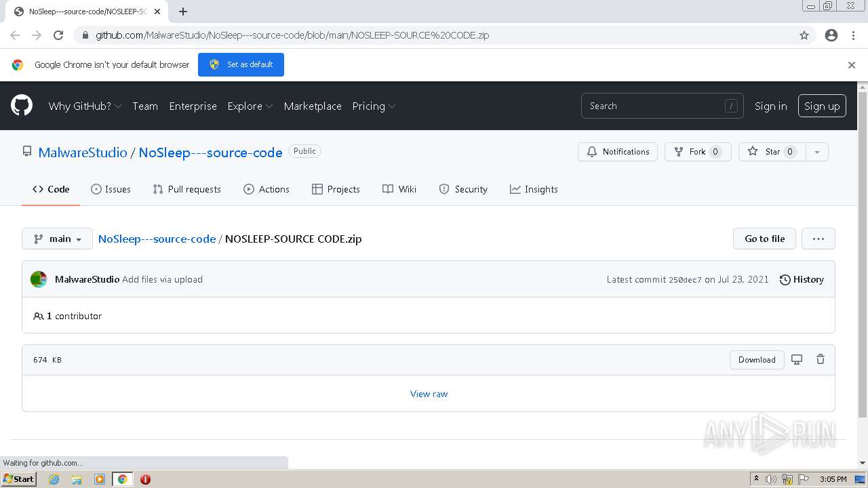This screenshot has height=488, width=868.
Task: Open the Chrome three-dot menu
Action: [x=853, y=35]
